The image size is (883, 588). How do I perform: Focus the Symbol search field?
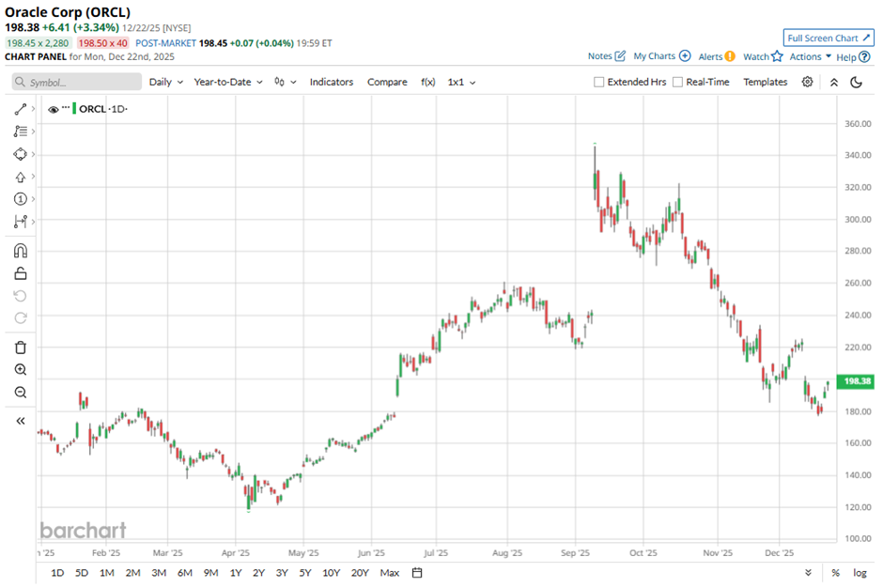[77, 83]
